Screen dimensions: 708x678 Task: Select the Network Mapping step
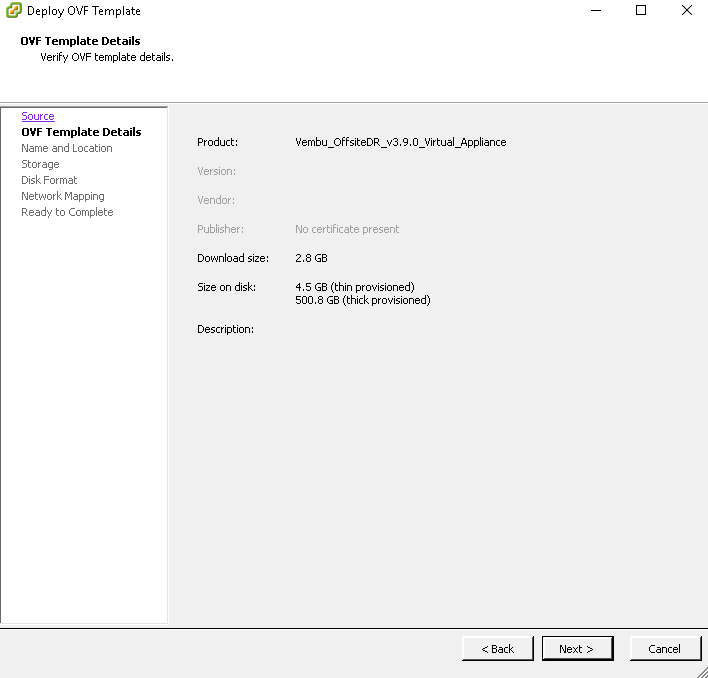(x=63, y=196)
